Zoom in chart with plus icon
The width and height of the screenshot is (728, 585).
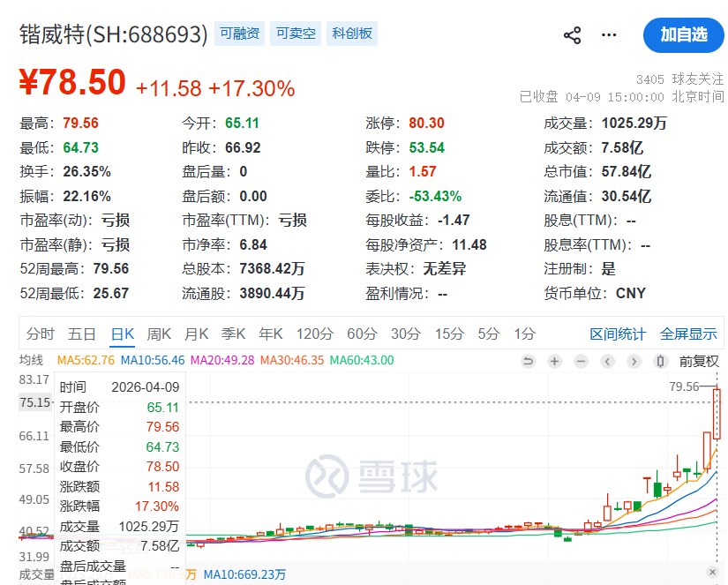point(554,361)
